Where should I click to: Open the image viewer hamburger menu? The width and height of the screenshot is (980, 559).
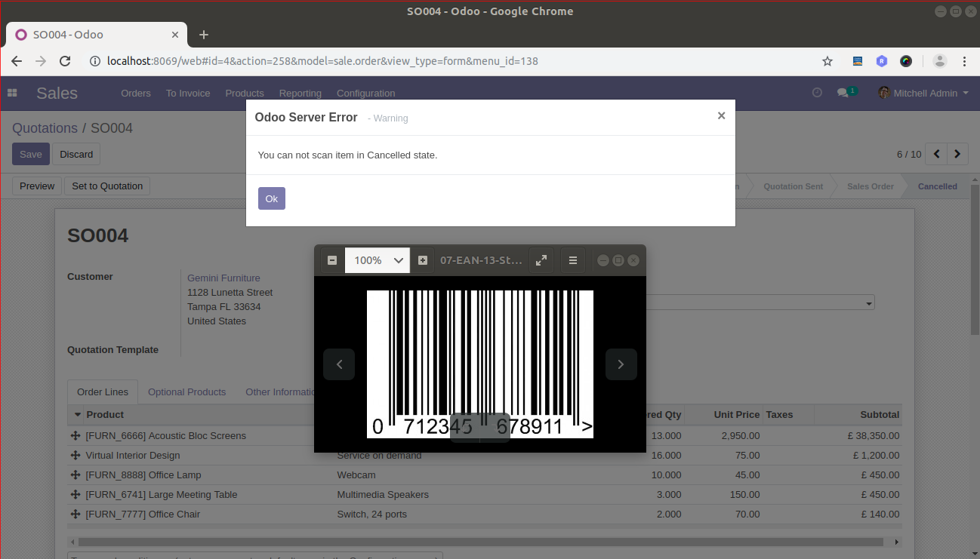tap(573, 260)
